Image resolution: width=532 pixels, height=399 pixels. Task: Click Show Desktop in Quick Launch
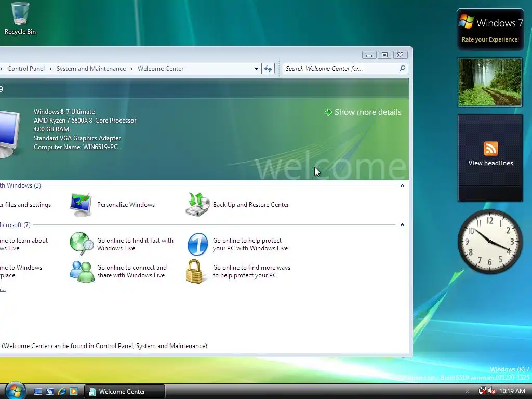[x=37, y=392]
